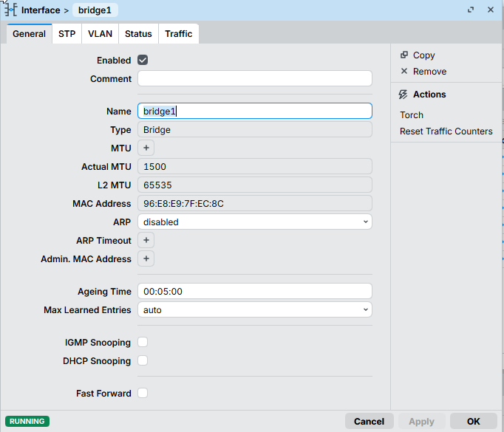Select Reset Traffic Counters action
Viewport: 504px width, 432px height.
point(446,131)
